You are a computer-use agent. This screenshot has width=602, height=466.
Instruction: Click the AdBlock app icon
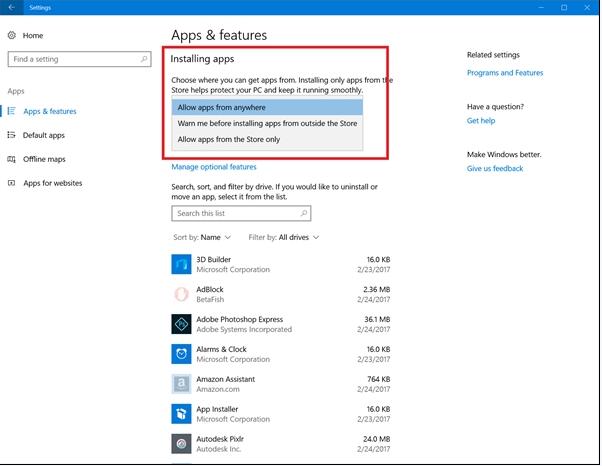coord(181,294)
